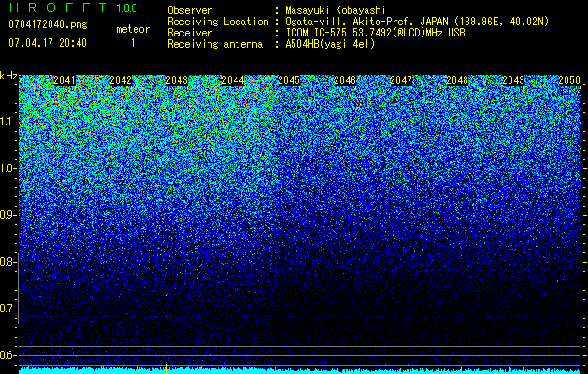Click the meteor label

pyautogui.click(x=133, y=29)
